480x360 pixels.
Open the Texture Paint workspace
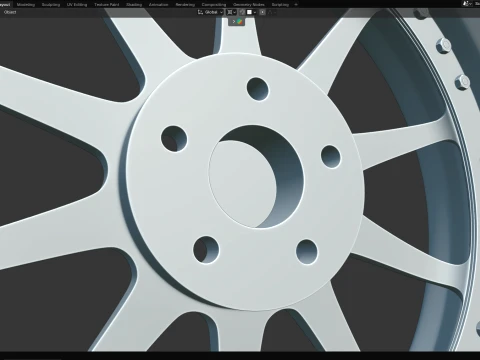[x=106, y=5]
